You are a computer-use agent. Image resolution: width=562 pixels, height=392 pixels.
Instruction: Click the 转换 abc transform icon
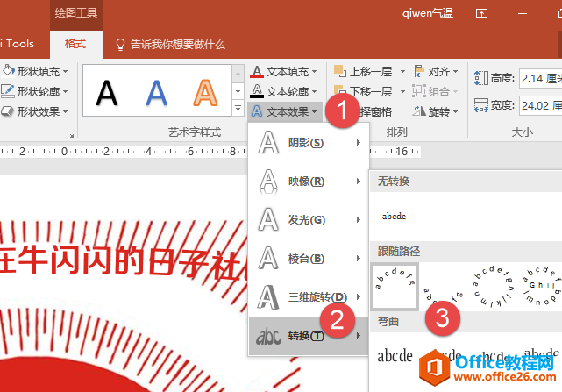268,337
